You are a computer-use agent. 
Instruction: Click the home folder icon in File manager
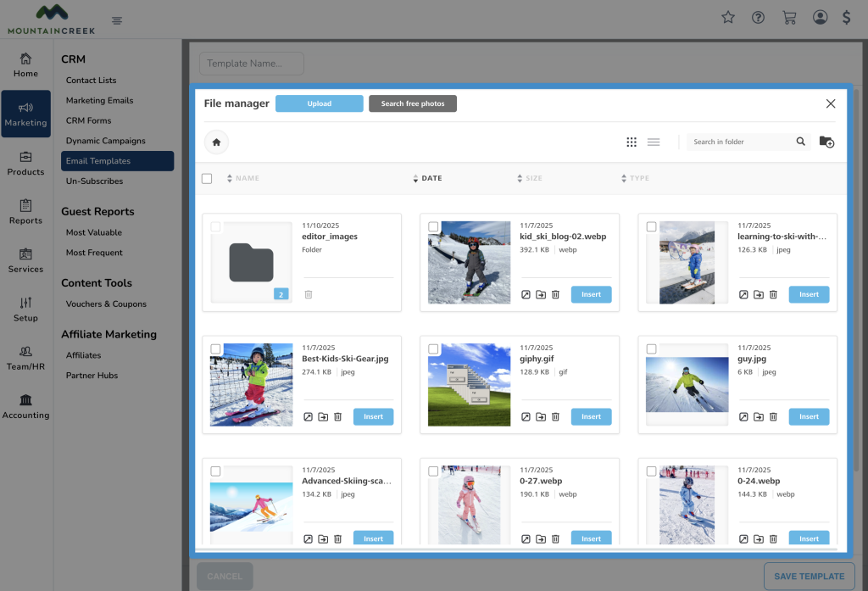click(x=216, y=142)
